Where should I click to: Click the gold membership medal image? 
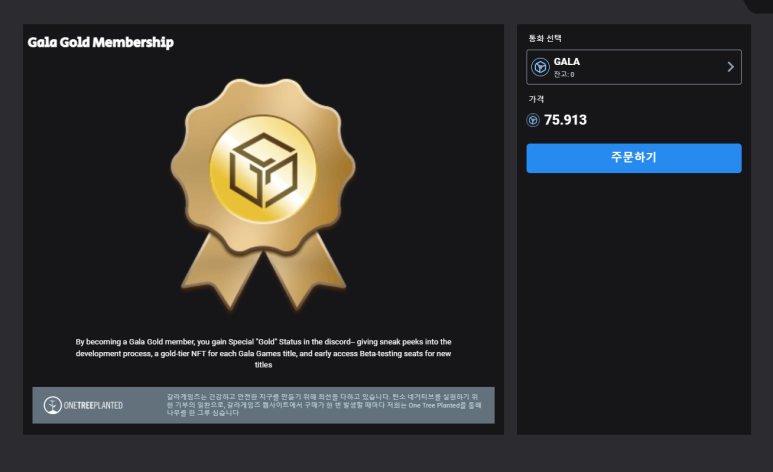tap(263, 195)
